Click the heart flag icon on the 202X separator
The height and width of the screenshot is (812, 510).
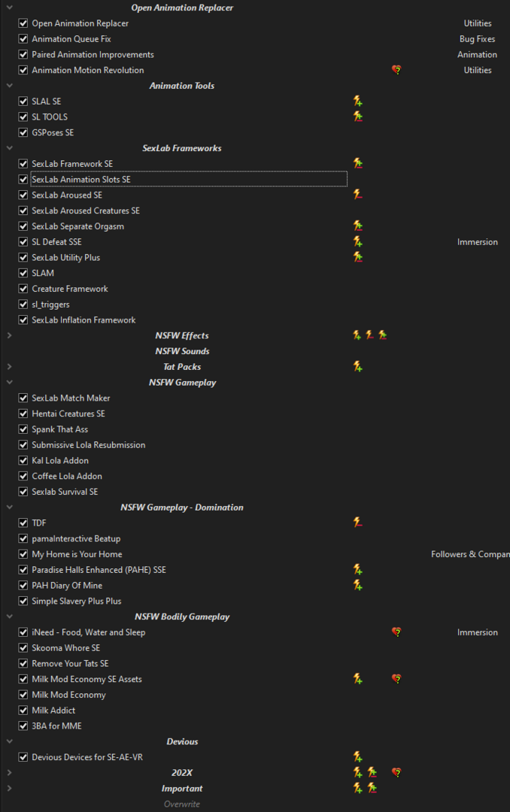pos(396,773)
